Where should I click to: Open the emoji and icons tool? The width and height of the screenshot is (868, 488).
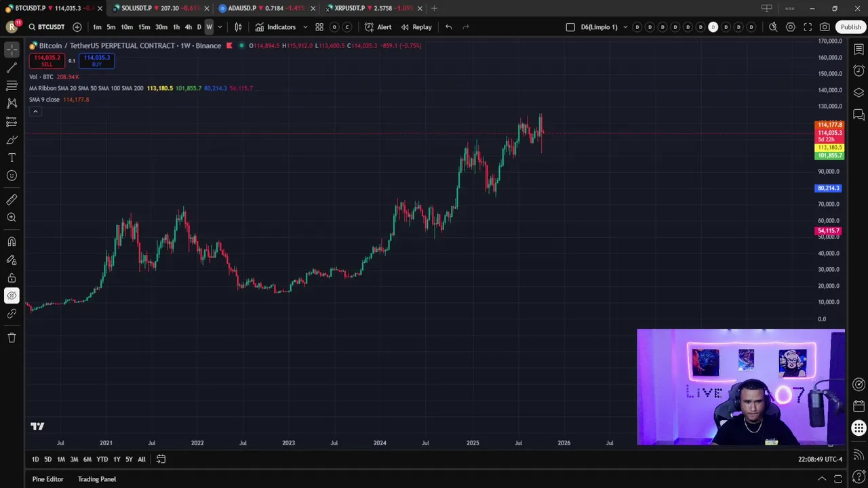point(12,176)
